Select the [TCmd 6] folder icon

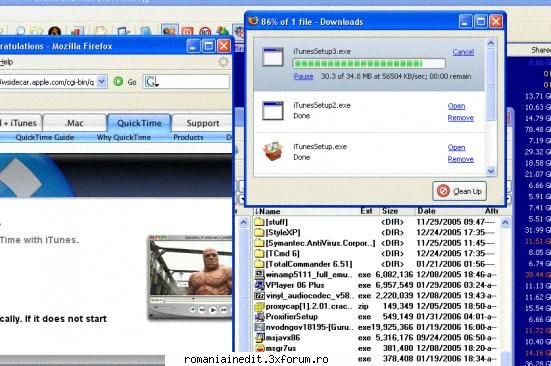tap(259, 253)
